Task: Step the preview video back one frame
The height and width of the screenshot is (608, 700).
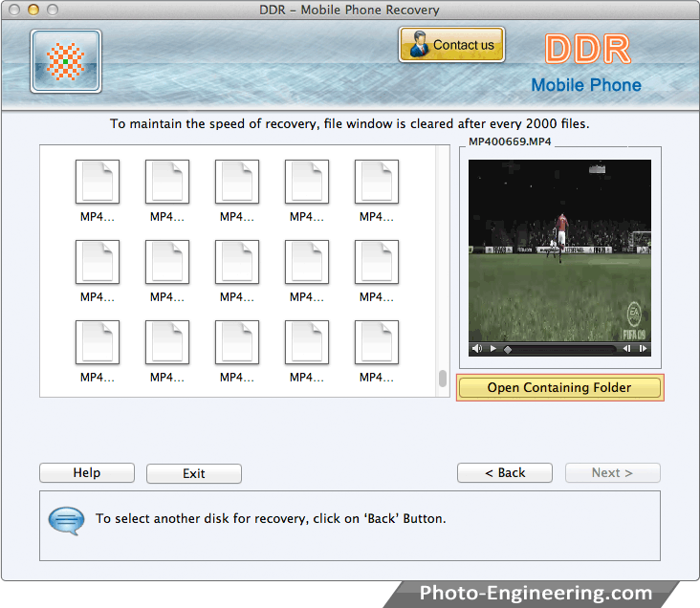Action: pos(626,349)
